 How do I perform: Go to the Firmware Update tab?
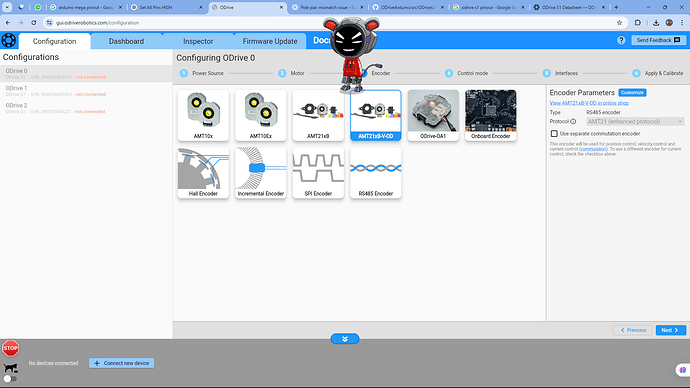tap(270, 41)
